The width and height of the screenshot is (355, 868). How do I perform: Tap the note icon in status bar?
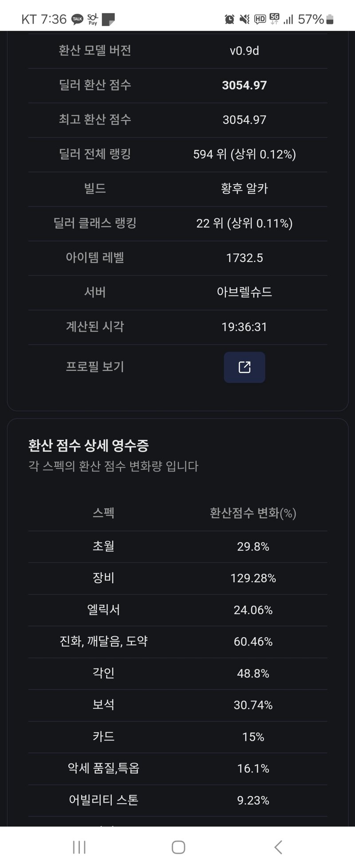(108, 20)
